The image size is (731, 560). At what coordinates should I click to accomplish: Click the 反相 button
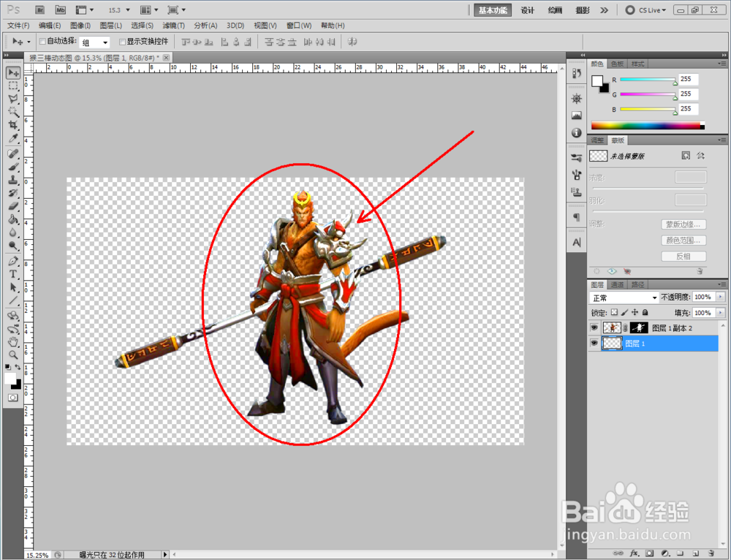click(683, 256)
